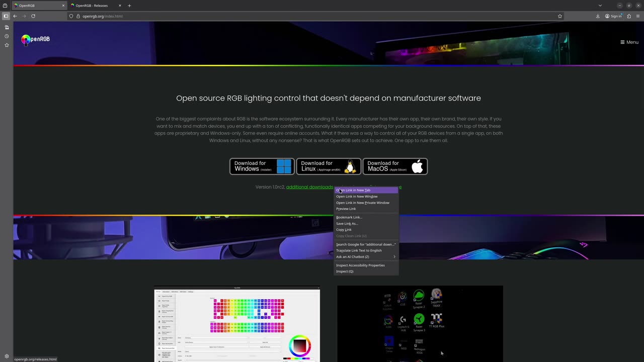Click the tracking protection shield icon
Screen dimensions: 644x362
pyautogui.click(x=71, y=16)
